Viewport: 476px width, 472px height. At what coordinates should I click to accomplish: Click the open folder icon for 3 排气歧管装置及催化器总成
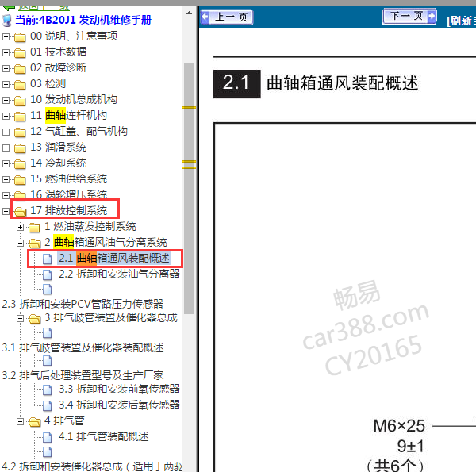pyautogui.click(x=35, y=319)
